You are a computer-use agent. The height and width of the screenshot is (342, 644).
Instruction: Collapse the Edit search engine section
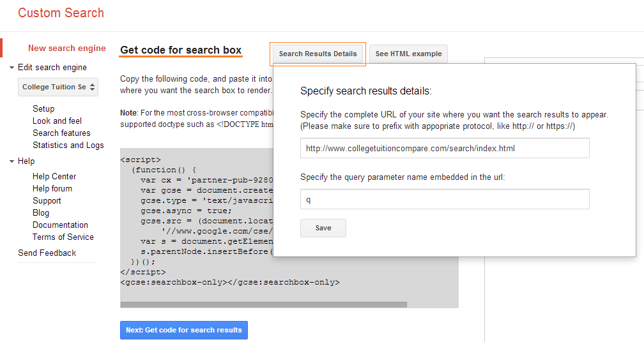click(11, 68)
